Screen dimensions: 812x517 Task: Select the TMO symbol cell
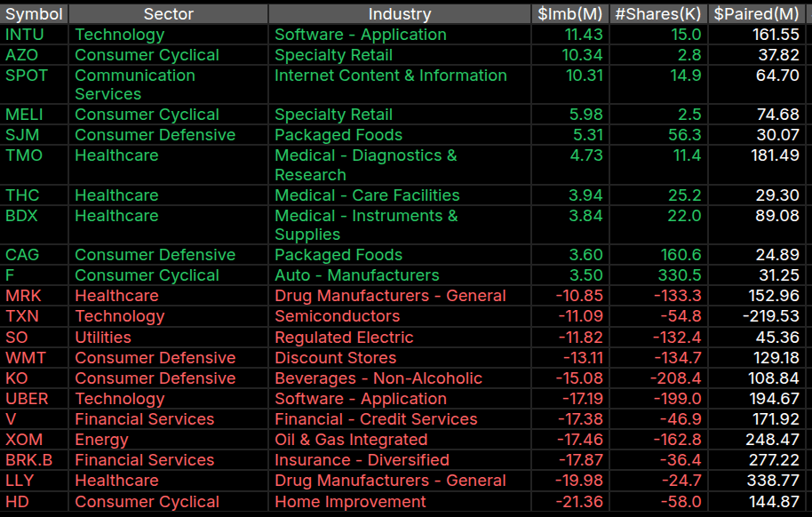click(34, 164)
